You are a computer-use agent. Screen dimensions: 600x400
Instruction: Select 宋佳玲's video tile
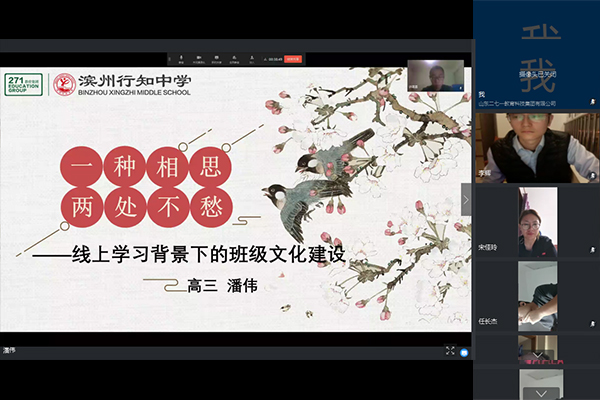537,222
